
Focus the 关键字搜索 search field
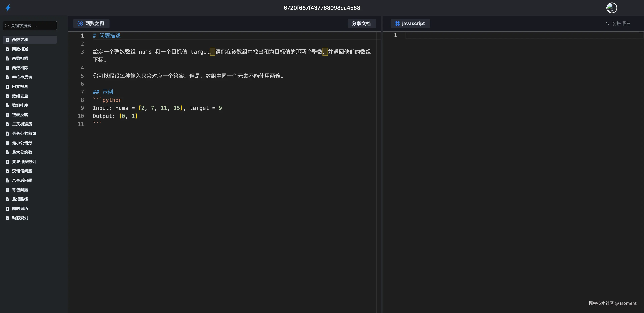[30, 26]
